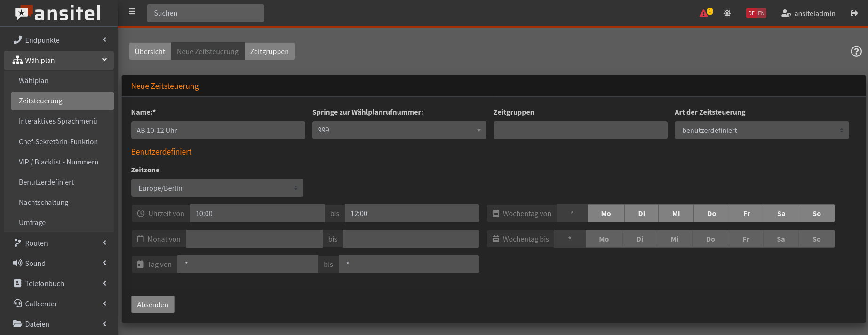Open Interaktives Sprachmenü in sidebar
The width and height of the screenshot is (868, 335).
(58, 121)
